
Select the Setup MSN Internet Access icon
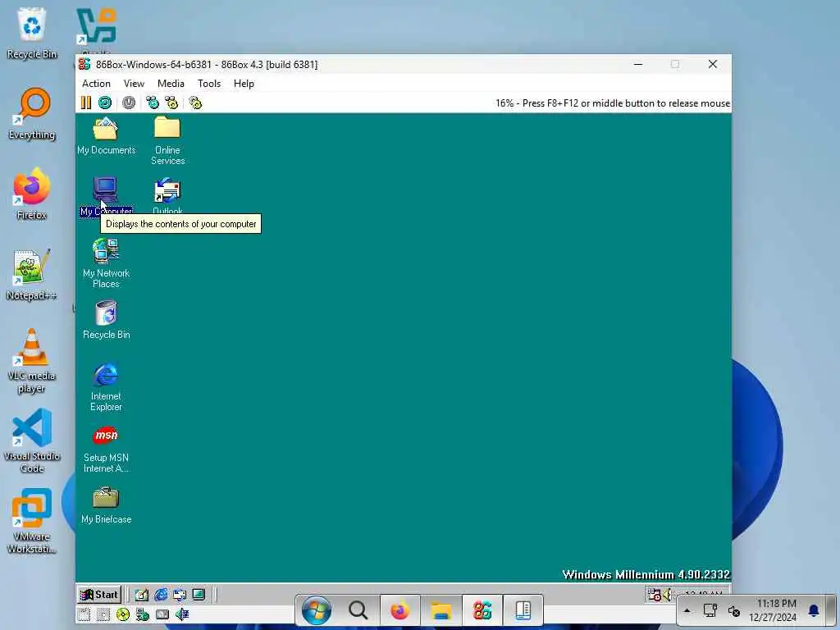(x=106, y=449)
